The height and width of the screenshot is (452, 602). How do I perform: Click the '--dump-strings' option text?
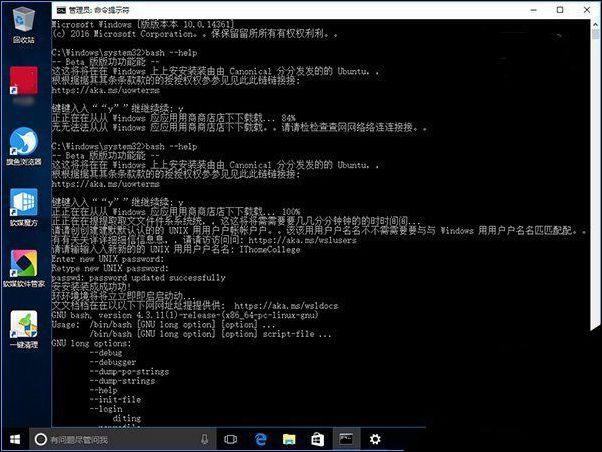(x=122, y=381)
